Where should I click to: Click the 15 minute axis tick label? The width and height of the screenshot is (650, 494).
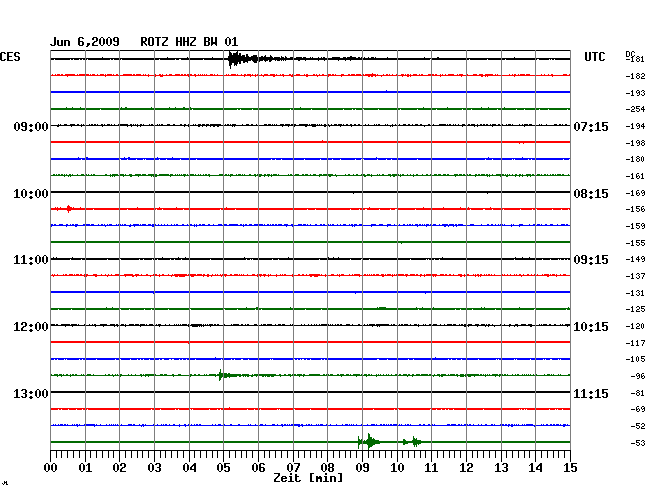570,468
